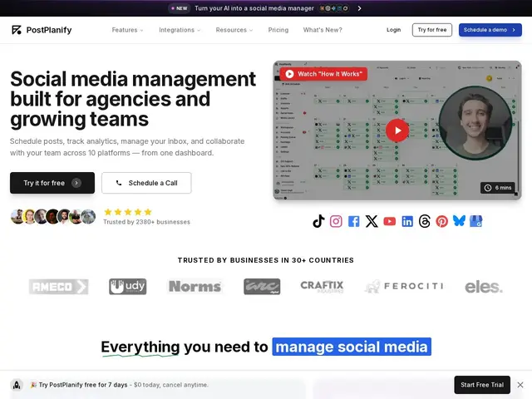Click the rocket icon in bottom banner
This screenshot has height=399, width=532.
(x=17, y=385)
